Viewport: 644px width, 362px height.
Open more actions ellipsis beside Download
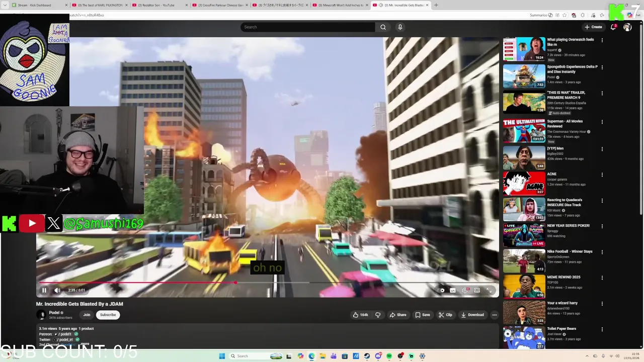[x=495, y=315]
